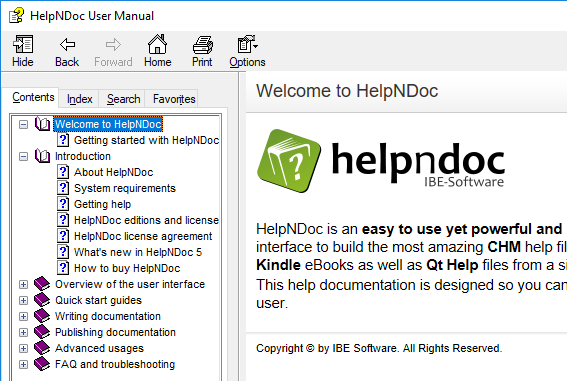
Task: Open Getting started with HelpNDoc topic
Action: (x=146, y=140)
